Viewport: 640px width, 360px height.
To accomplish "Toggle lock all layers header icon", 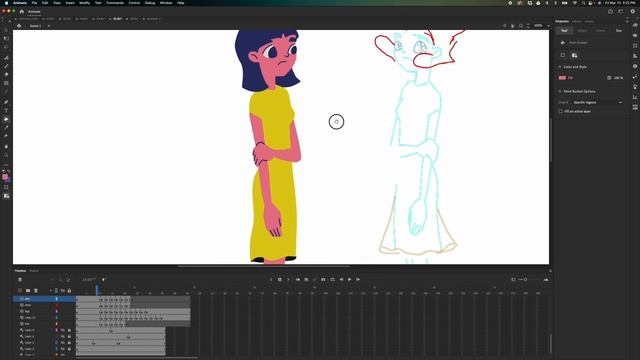I will coord(69,291).
